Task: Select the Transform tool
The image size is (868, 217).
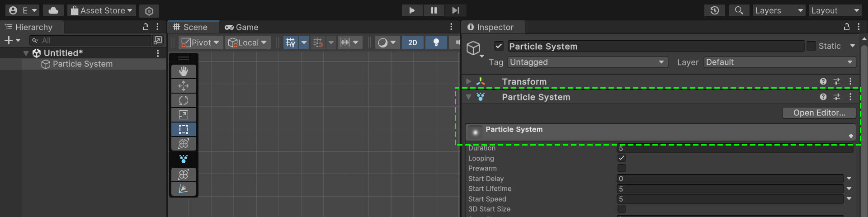Action: click(x=184, y=144)
